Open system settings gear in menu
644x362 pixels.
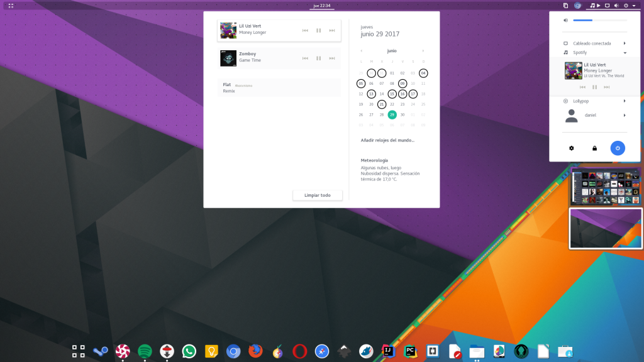[572, 148]
